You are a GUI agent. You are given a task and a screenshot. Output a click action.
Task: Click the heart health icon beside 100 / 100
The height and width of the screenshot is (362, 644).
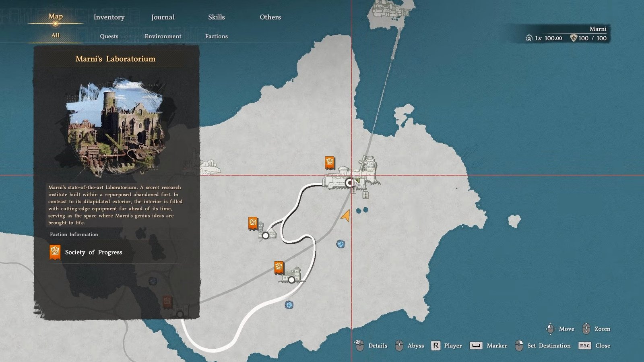[574, 38]
